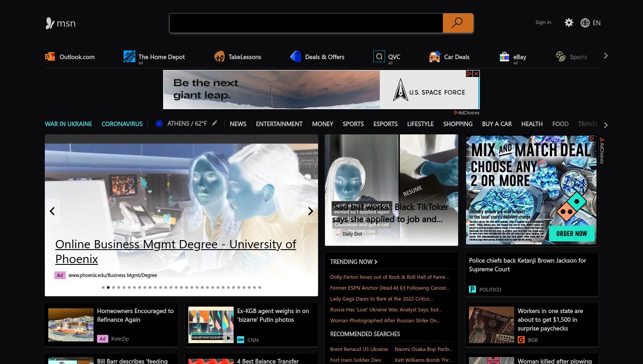Open Shopping category tab
Viewport: 643px width, 364px height.
[x=458, y=124]
